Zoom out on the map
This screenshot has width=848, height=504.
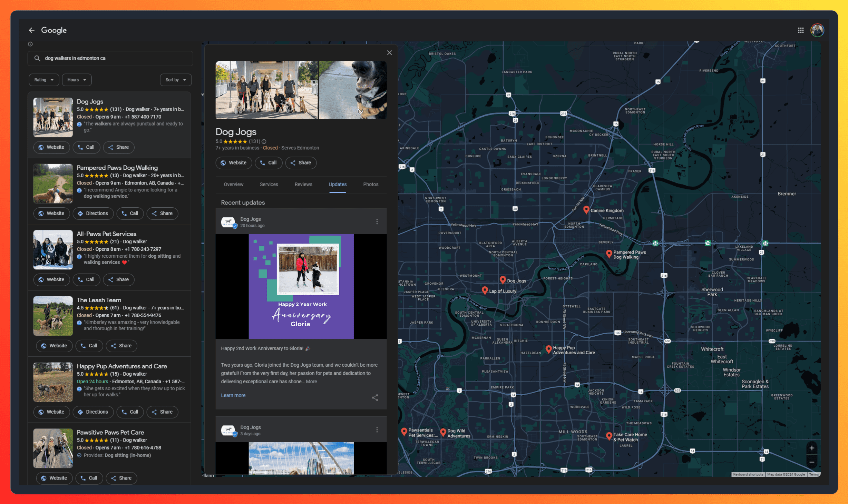click(x=812, y=462)
